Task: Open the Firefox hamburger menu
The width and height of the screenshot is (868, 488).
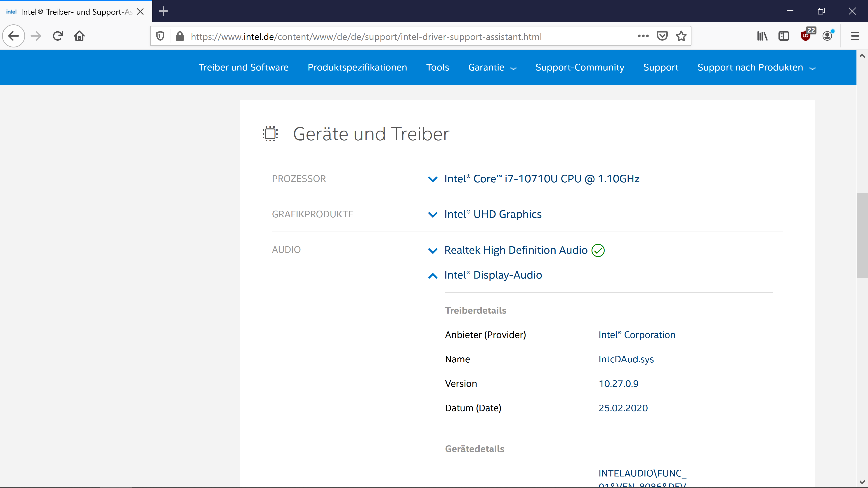Action: point(855,36)
